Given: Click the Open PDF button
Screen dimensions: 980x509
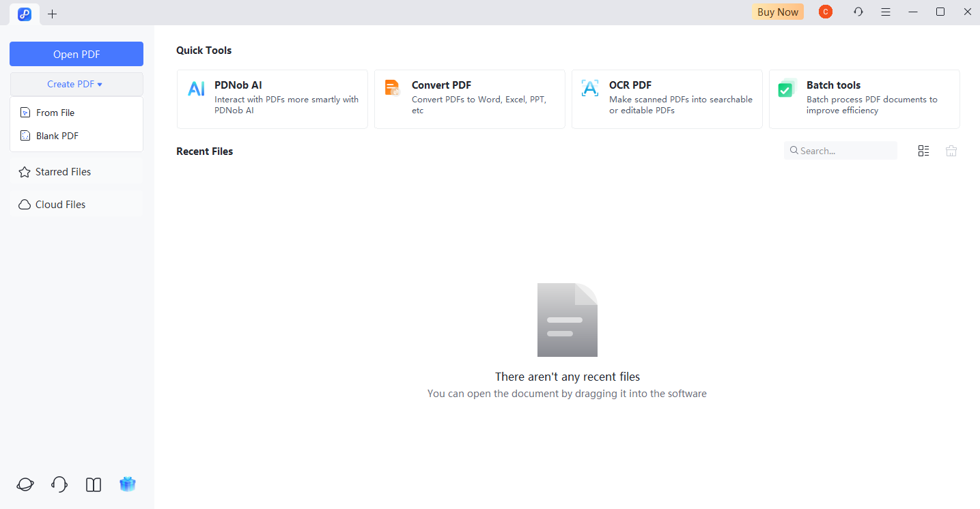Looking at the screenshot, I should click(76, 53).
